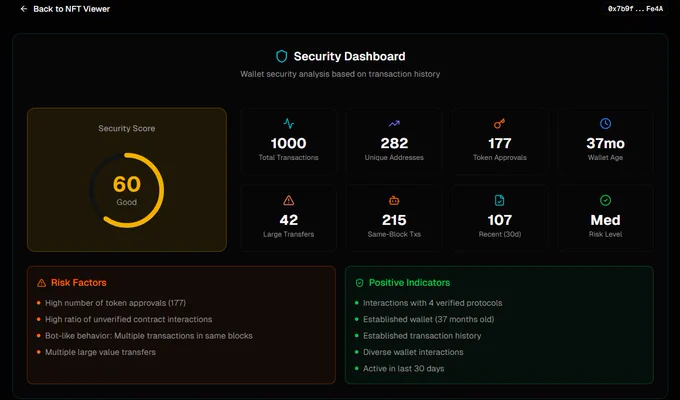Click the 'Token Approvals' label
Screen dimensions: 680x400
point(500,157)
